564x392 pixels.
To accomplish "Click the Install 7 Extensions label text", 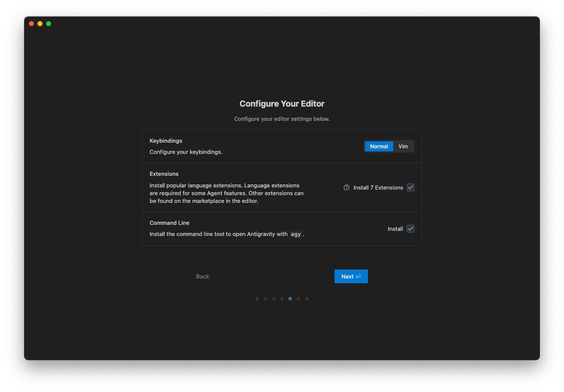I will [378, 187].
